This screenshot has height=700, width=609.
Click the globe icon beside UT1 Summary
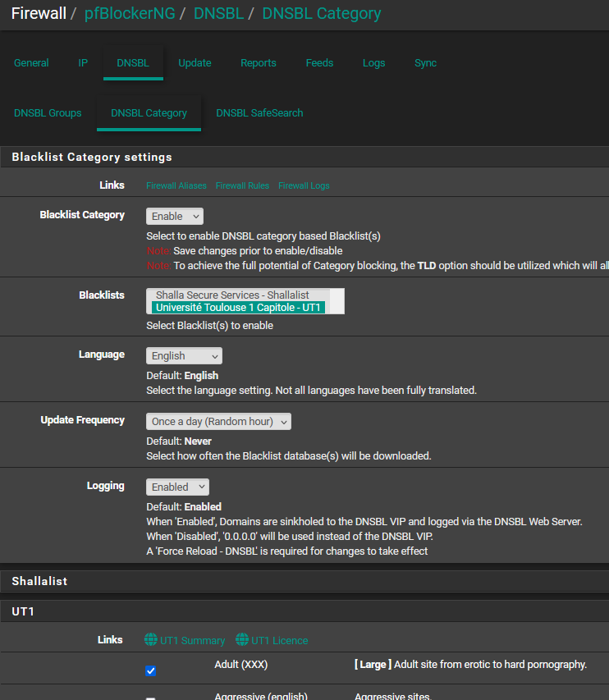point(151,640)
